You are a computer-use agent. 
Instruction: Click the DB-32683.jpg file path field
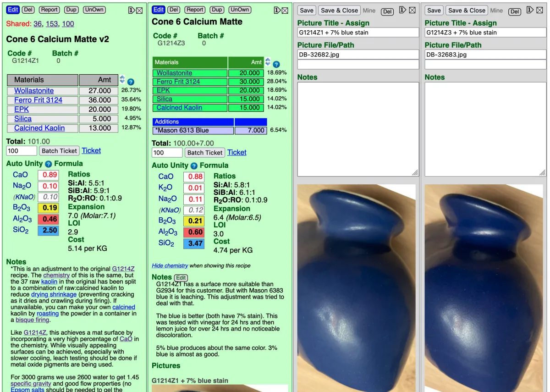point(485,55)
